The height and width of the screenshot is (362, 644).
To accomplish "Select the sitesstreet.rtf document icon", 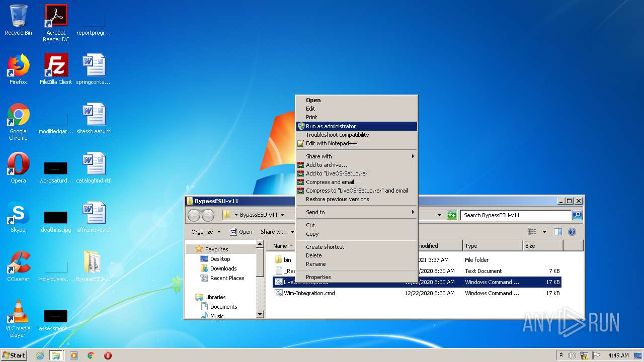I will [x=94, y=119].
